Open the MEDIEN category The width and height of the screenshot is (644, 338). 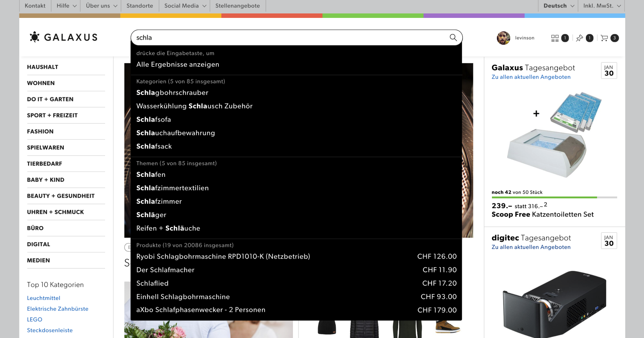click(x=38, y=260)
